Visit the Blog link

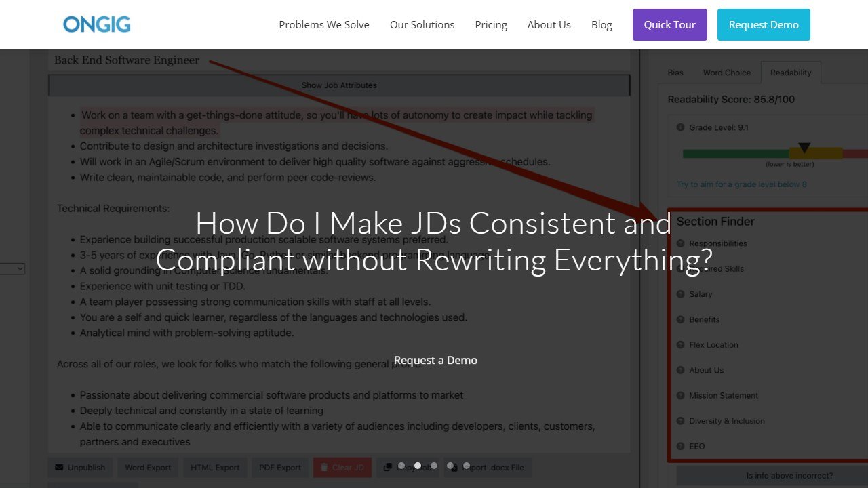(601, 25)
